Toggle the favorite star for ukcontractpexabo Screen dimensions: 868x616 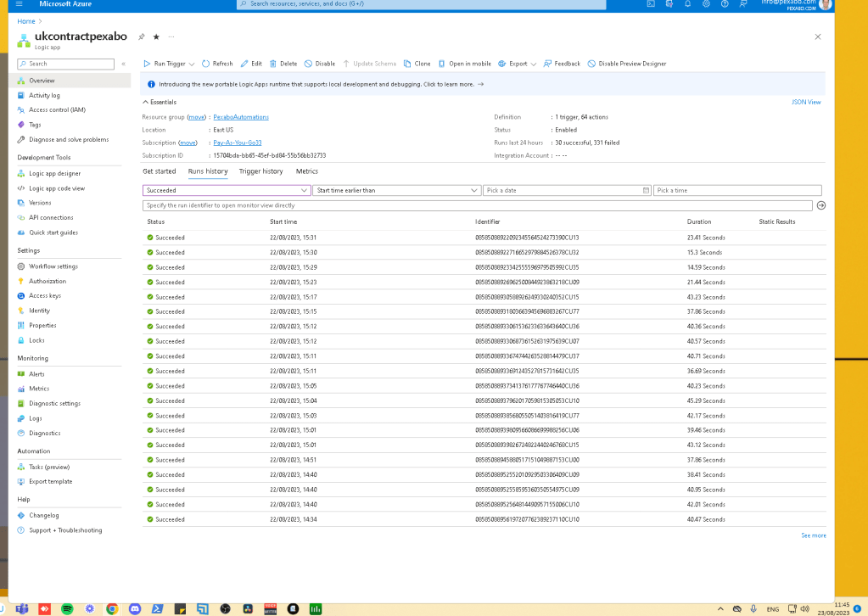click(156, 36)
